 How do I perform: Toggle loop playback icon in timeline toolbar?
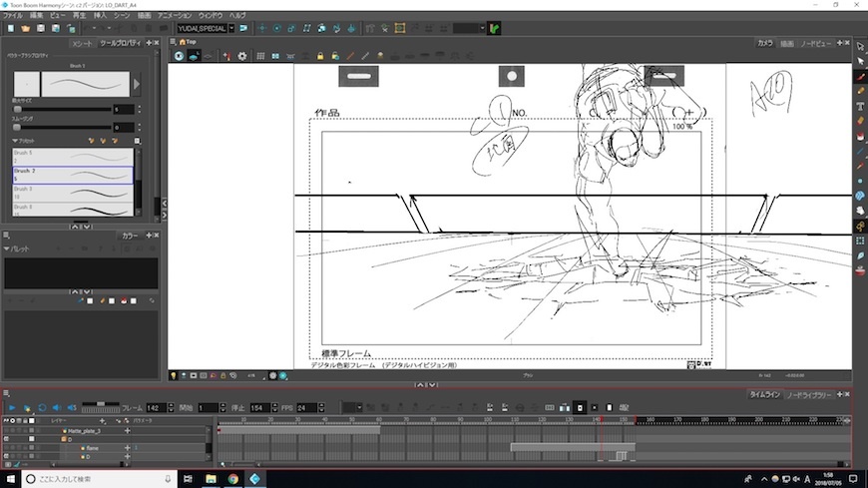[42, 408]
